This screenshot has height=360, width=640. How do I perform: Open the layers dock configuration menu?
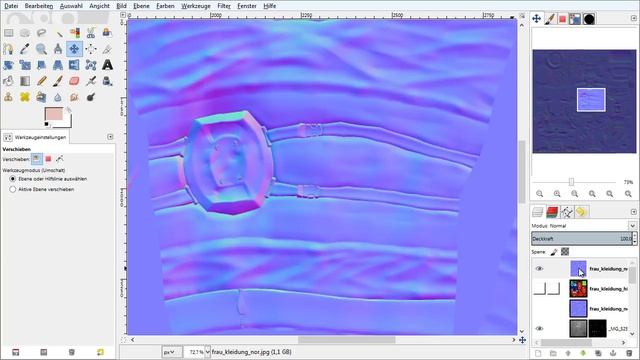[x=633, y=212]
